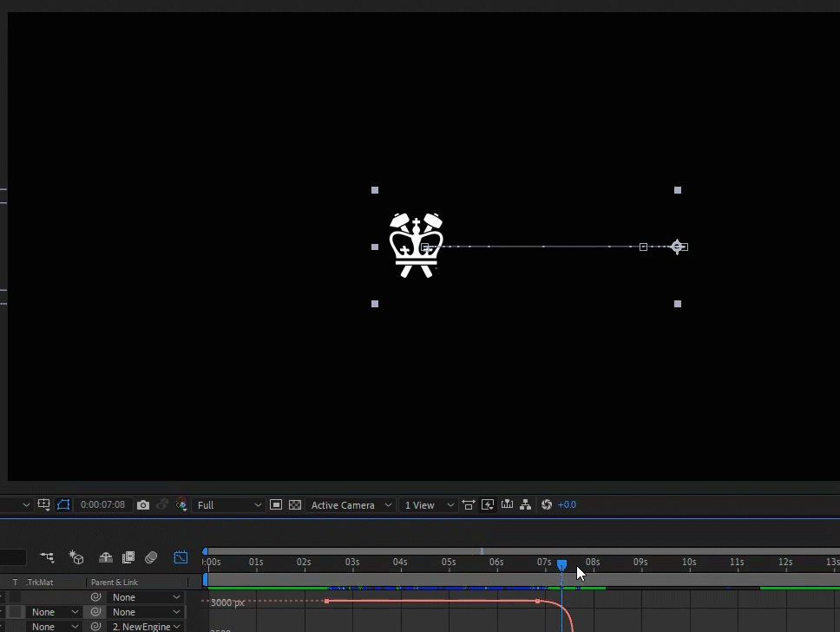Take a snapshot with the camera icon
This screenshot has height=632, width=840.
click(x=143, y=505)
